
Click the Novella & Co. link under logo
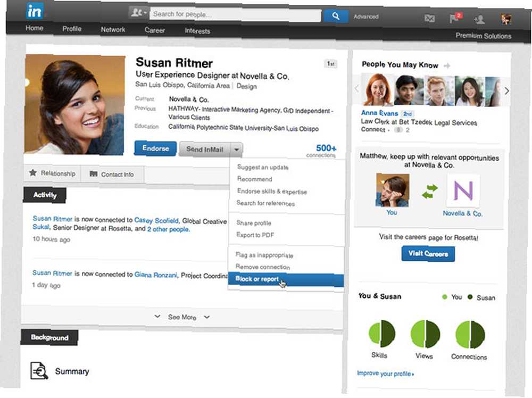(x=462, y=213)
